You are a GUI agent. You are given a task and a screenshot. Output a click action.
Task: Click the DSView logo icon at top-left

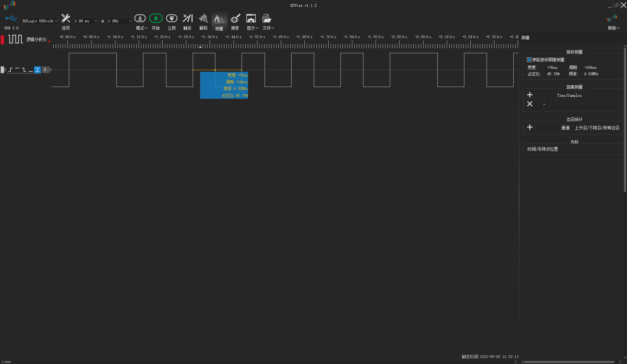point(9,5)
